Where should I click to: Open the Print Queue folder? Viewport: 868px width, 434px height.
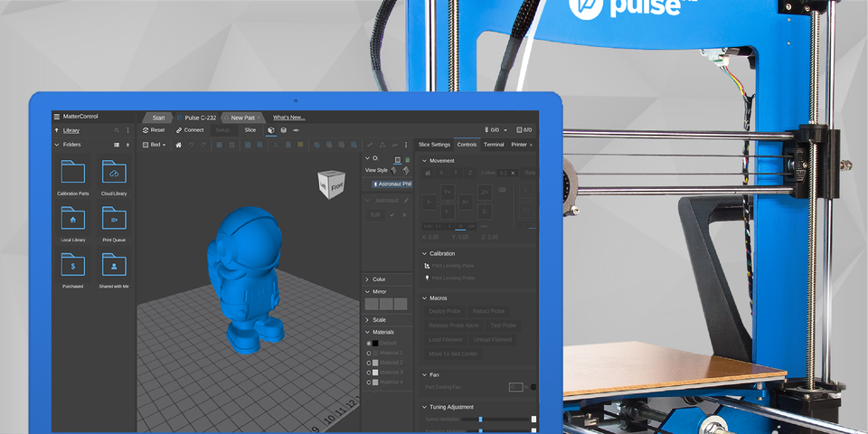114,222
